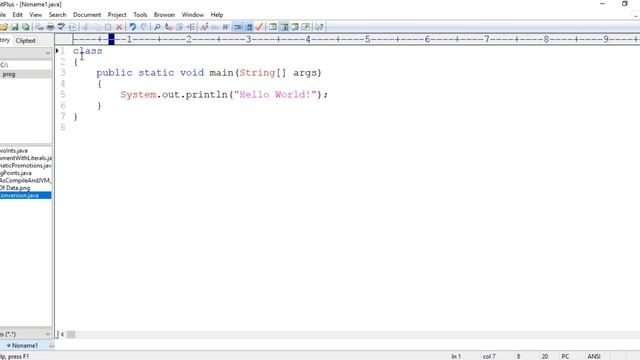This screenshot has width=640, height=360.
Task: Click the greyed Redo arrow icon
Action: click(x=144, y=27)
